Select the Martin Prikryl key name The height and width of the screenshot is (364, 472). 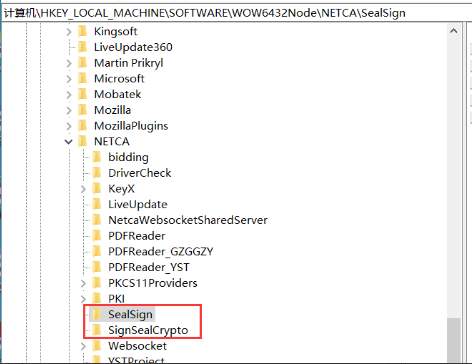point(129,63)
